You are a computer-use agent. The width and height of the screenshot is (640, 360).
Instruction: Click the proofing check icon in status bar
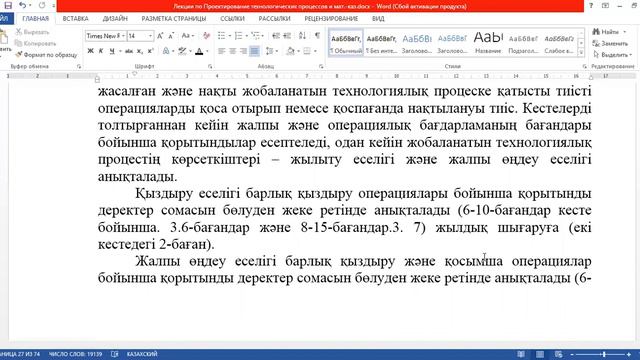pyautogui.click(x=115, y=354)
